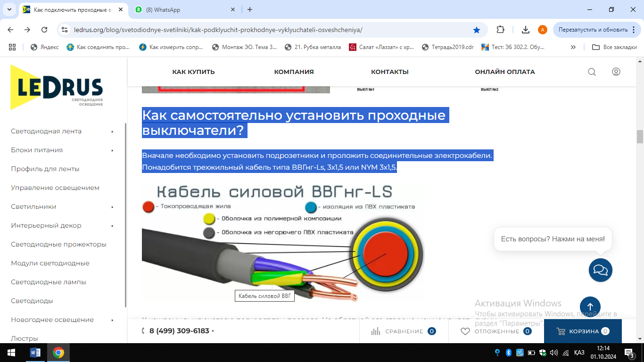Image resolution: width=644 pixels, height=362 pixels.
Task: Click the КАЗ keyboard language indicator
Action: coord(579,353)
